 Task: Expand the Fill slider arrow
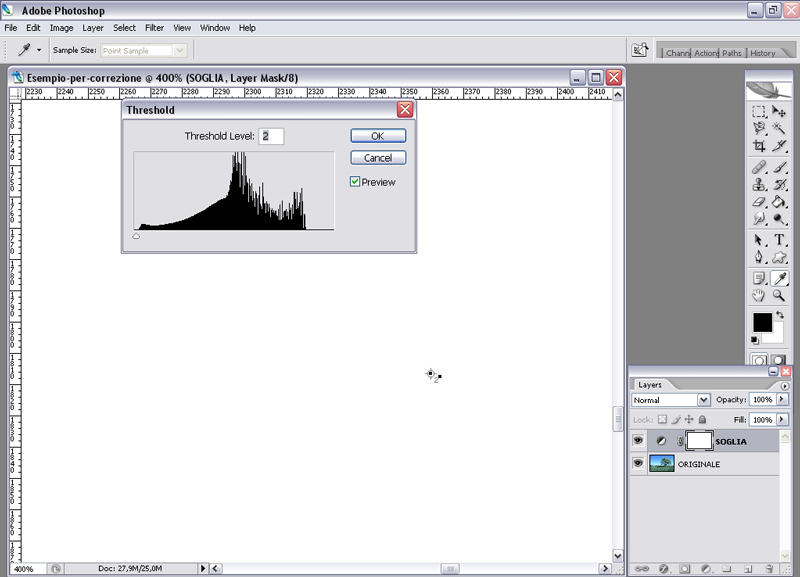point(781,420)
